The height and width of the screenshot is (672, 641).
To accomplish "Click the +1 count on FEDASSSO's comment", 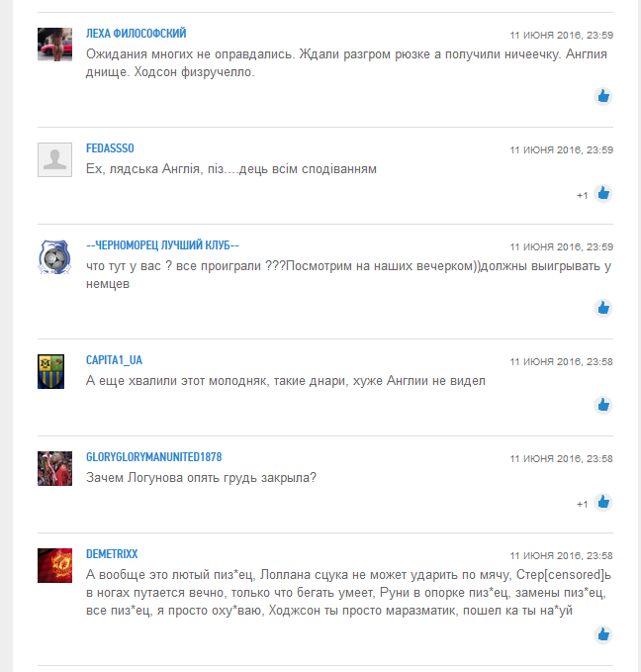I will [x=582, y=196].
